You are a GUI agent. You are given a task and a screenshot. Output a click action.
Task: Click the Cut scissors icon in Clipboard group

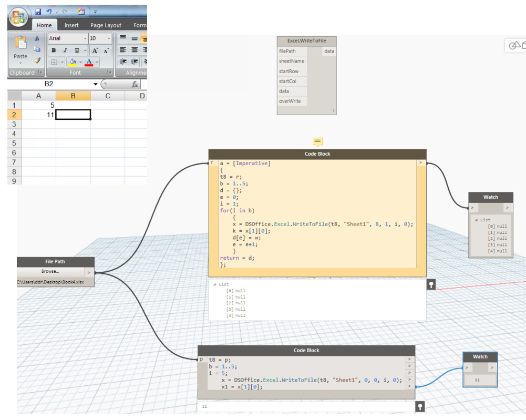pos(36,38)
